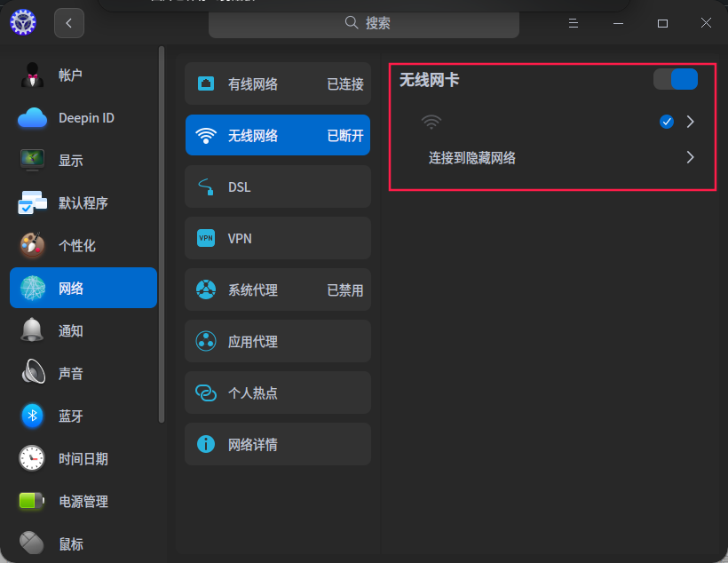Click the DSL label text
728x563 pixels.
(240, 187)
